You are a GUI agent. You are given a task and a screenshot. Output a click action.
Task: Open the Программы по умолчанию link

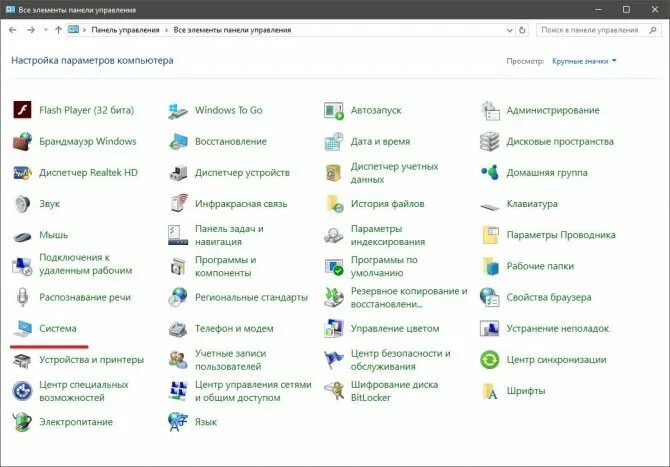point(384,266)
